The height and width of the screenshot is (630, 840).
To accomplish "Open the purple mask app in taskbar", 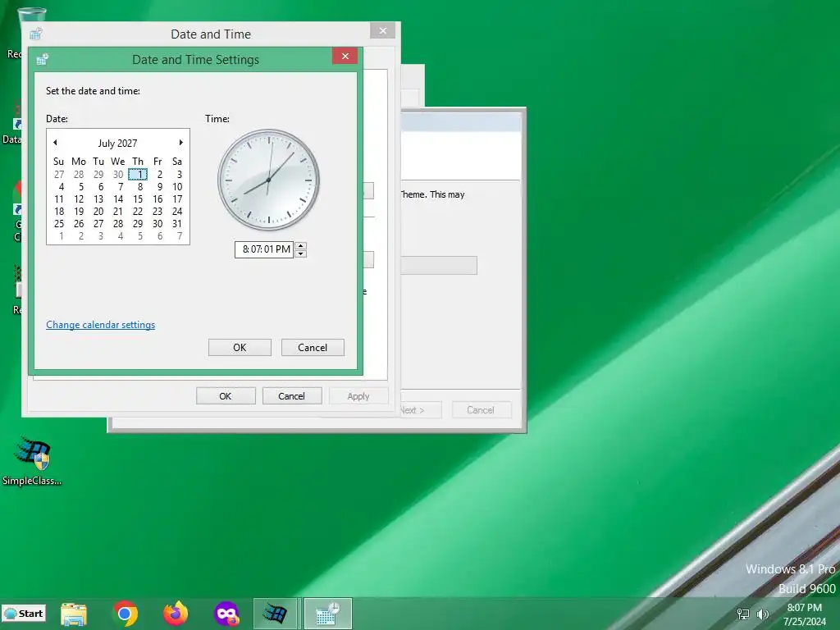I will tap(226, 614).
